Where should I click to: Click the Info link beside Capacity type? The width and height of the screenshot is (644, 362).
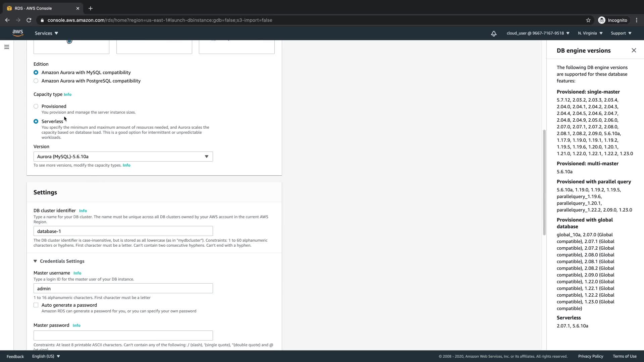coord(67,95)
